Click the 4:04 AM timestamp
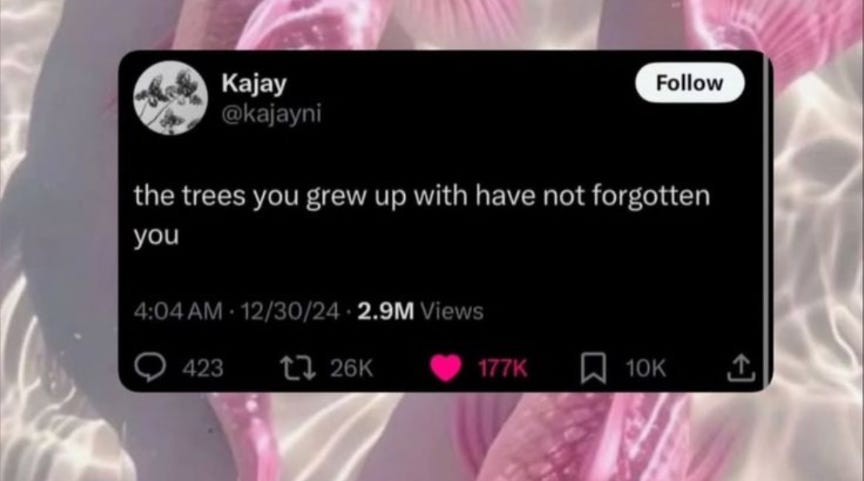 tap(178, 311)
